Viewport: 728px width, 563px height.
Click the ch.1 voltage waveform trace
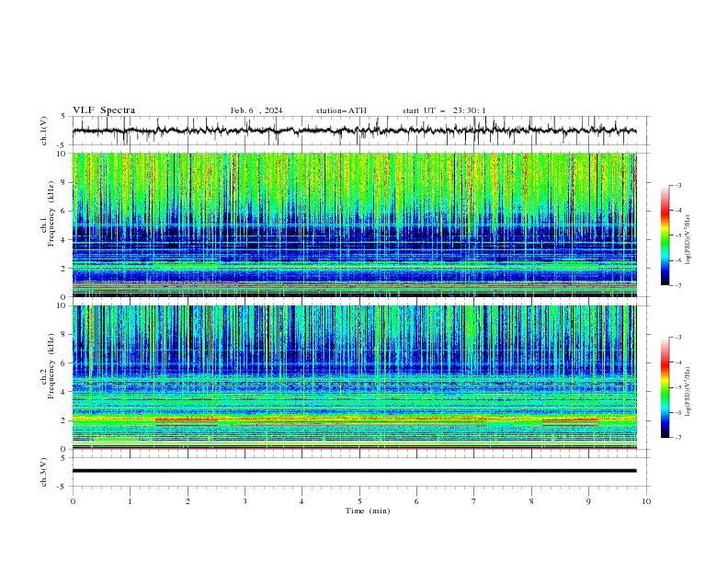355,131
